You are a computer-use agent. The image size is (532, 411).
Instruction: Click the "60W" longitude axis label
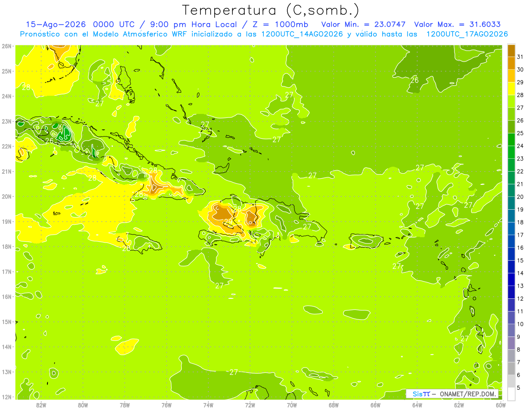[x=501, y=405]
